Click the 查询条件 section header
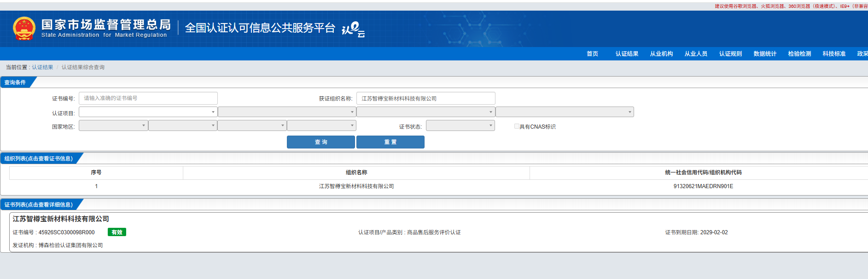The height and width of the screenshot is (279, 868). [x=15, y=83]
